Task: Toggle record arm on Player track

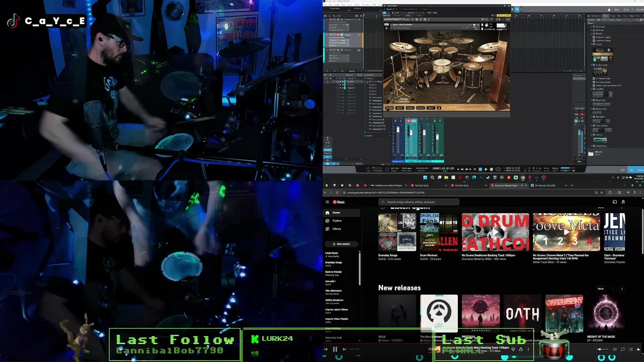Action: (x=338, y=35)
